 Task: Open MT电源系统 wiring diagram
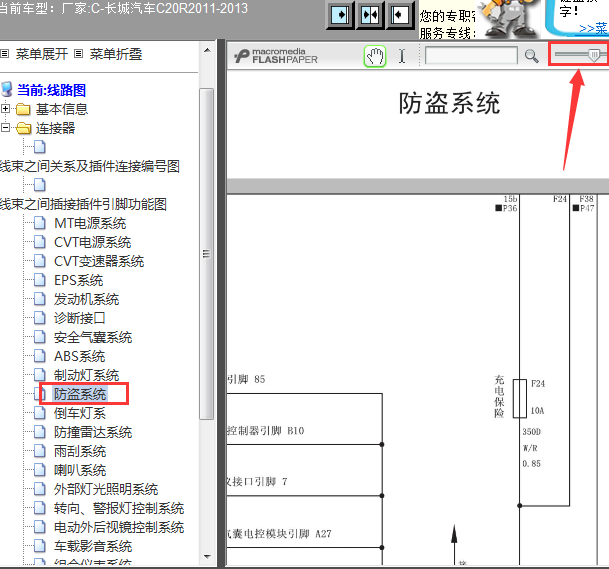coord(90,223)
